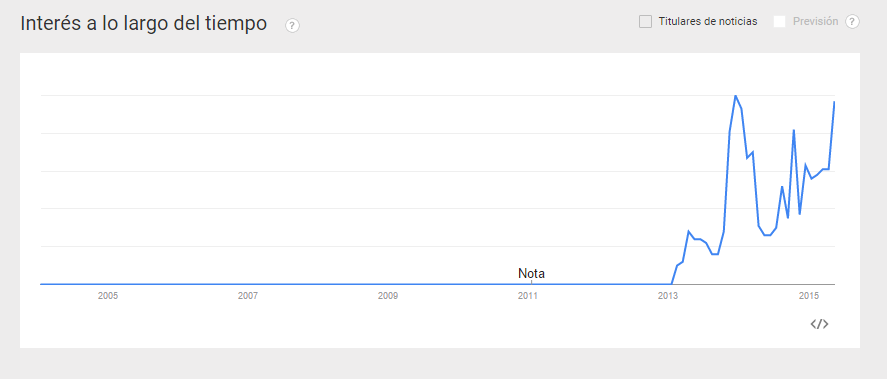Toggle the Previsión checkbox
This screenshot has height=379, width=887.
(x=780, y=22)
